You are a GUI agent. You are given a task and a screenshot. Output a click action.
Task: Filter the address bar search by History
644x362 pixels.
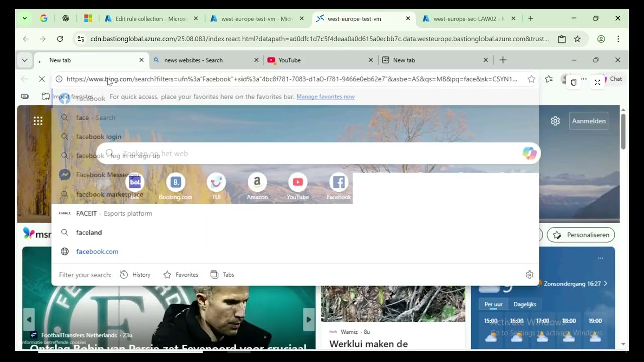pos(135,275)
